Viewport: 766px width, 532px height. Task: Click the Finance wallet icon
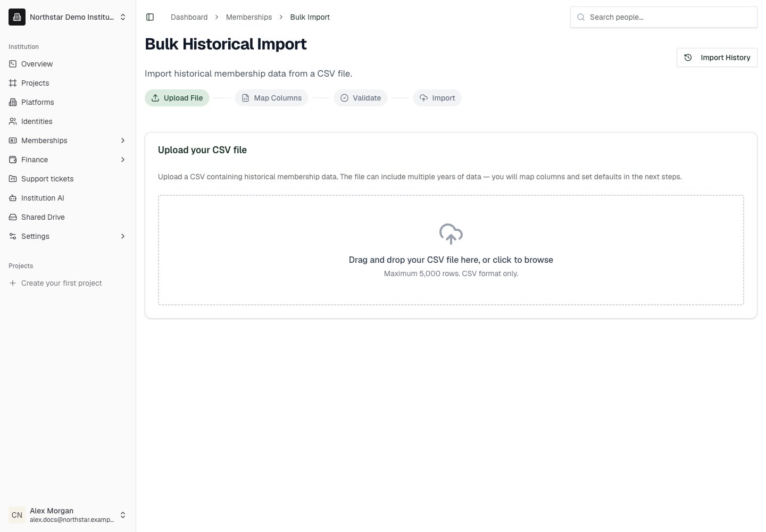[x=13, y=160]
